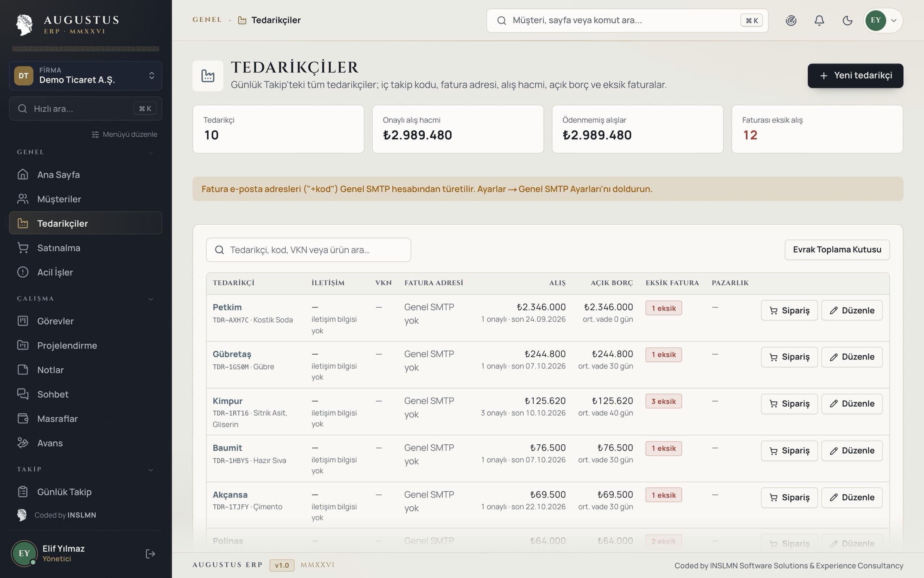Click Düzenle for Kimpur
This screenshot has width=924, height=578.
click(852, 403)
